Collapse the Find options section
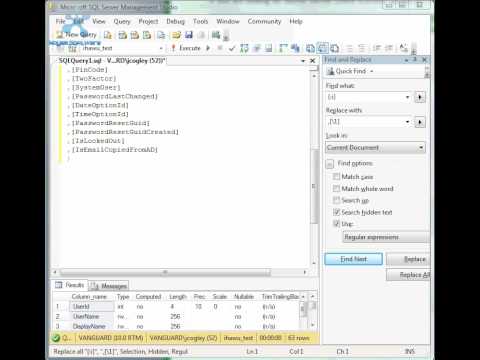Viewport: 480px width, 360px height. point(330,164)
